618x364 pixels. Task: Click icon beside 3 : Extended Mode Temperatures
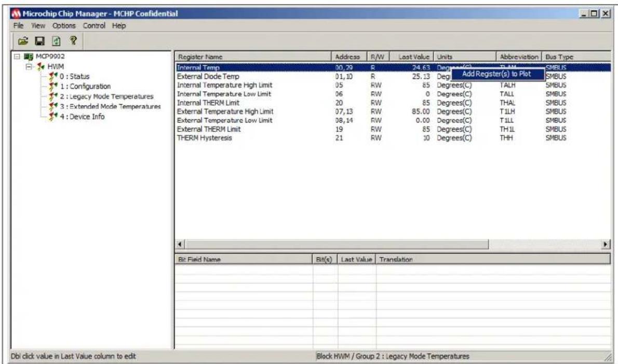(53, 106)
